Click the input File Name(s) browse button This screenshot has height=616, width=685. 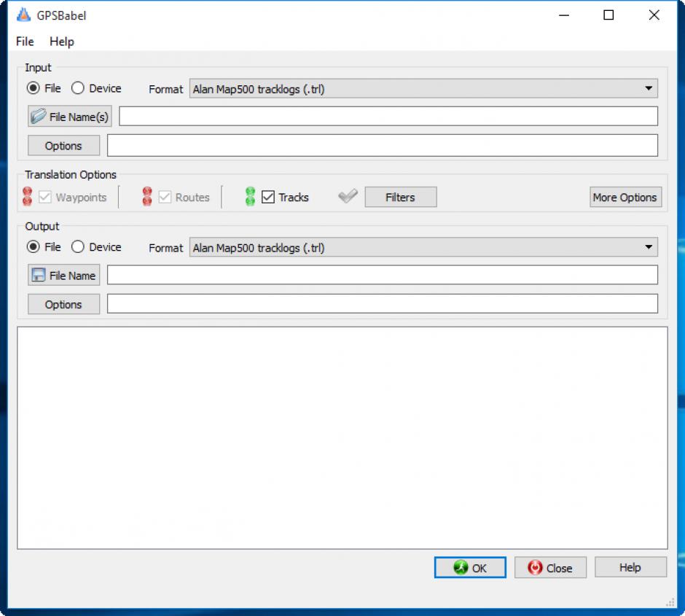(70, 116)
